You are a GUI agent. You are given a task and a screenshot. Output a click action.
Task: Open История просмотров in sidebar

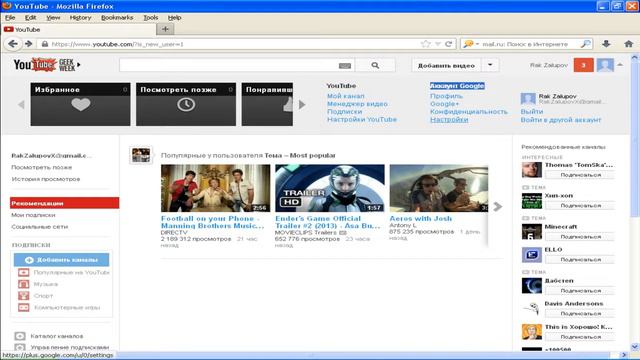click(x=46, y=179)
